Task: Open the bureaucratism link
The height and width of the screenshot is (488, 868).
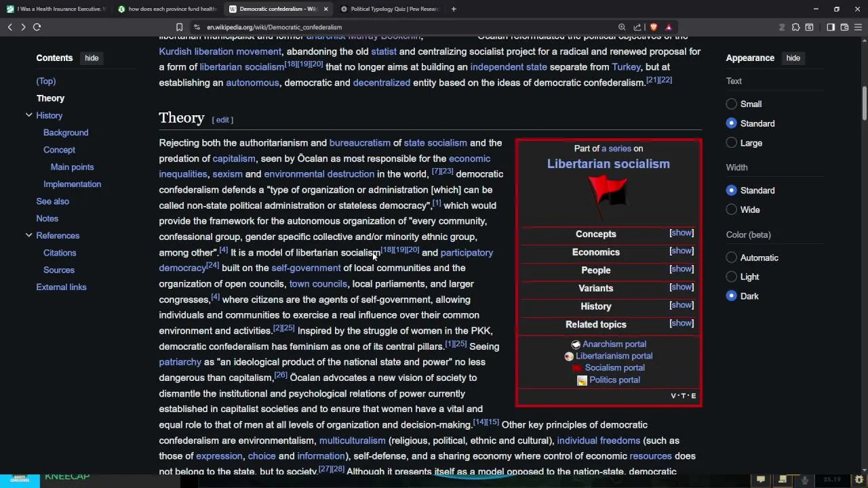Action: (359, 143)
